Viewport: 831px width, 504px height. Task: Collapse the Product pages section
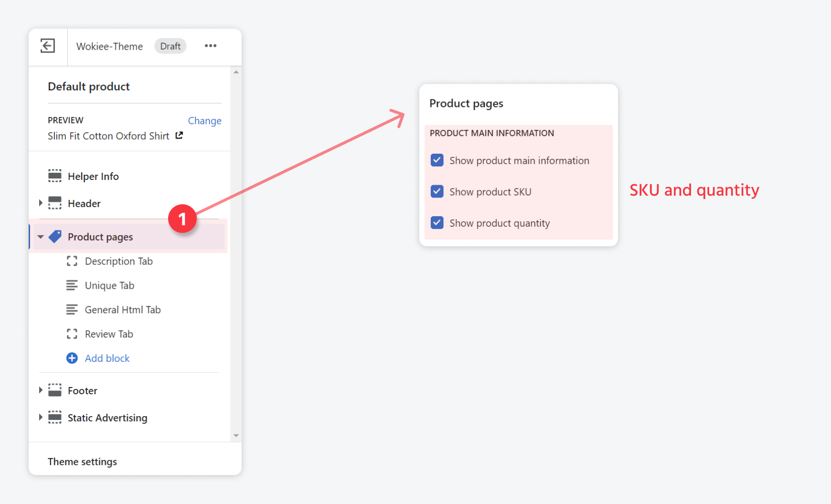[x=41, y=236]
